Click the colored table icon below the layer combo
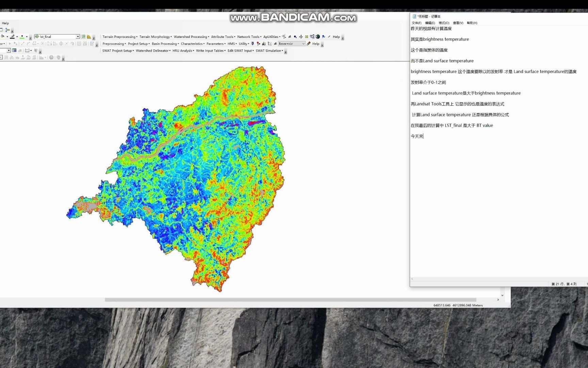Viewport: 588px width, 368px height. (x=14, y=51)
